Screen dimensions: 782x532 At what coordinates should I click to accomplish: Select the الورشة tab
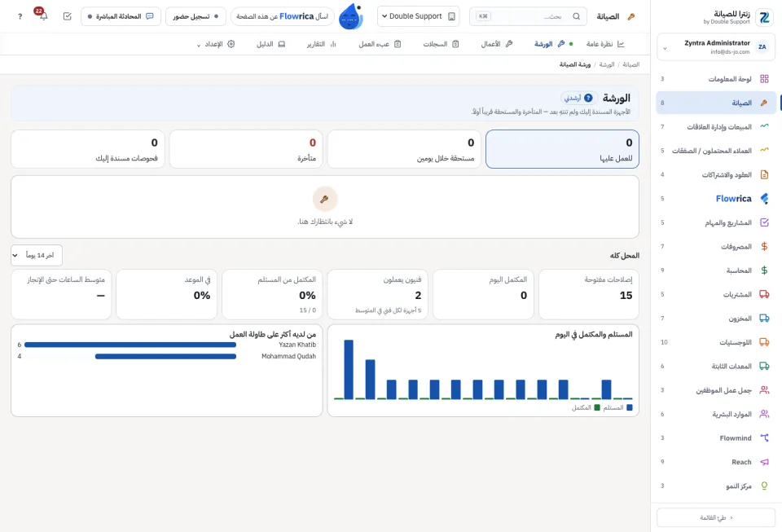(x=553, y=44)
